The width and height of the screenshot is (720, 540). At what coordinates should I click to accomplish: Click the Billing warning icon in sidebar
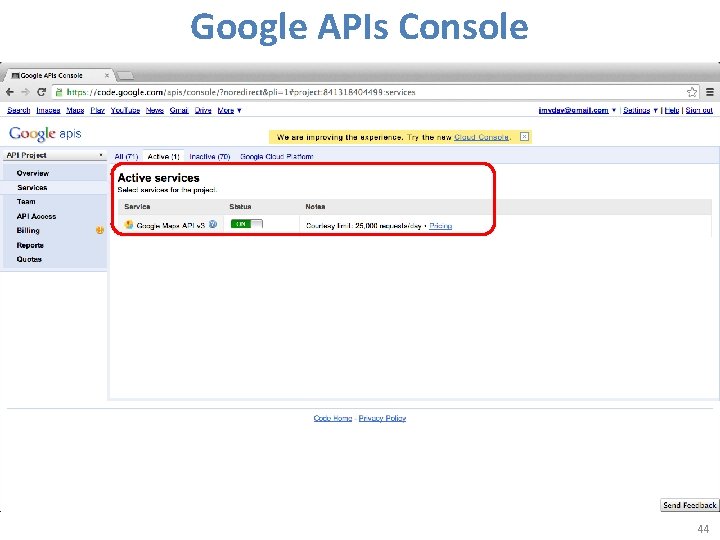[x=100, y=230]
